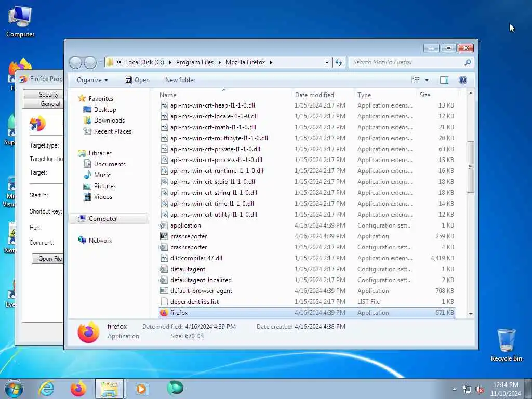532x399 pixels.
Task: Expand the arrow after Mozilla Firefox breadcrumb
Action: pyautogui.click(x=271, y=62)
